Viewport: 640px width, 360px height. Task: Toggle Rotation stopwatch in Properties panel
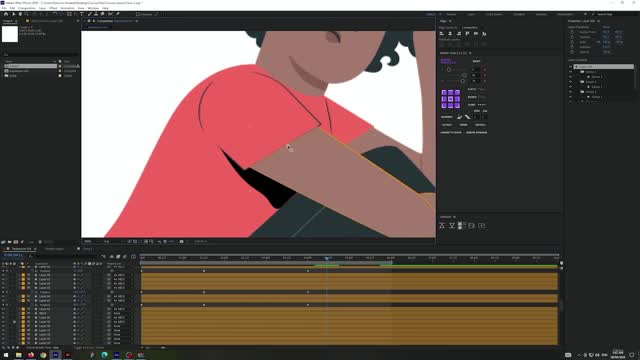tap(572, 47)
